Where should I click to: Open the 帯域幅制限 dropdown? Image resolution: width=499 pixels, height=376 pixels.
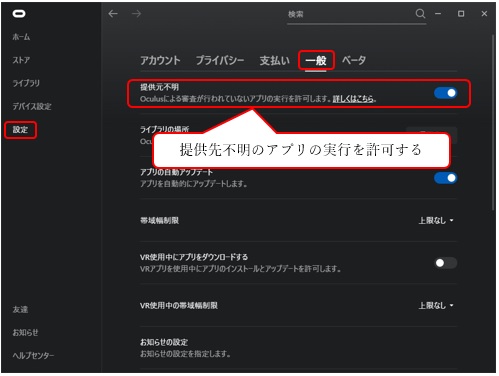click(436, 220)
